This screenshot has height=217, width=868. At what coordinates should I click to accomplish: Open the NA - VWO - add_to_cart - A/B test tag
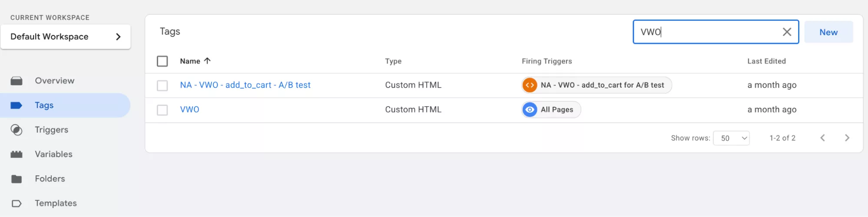245,85
